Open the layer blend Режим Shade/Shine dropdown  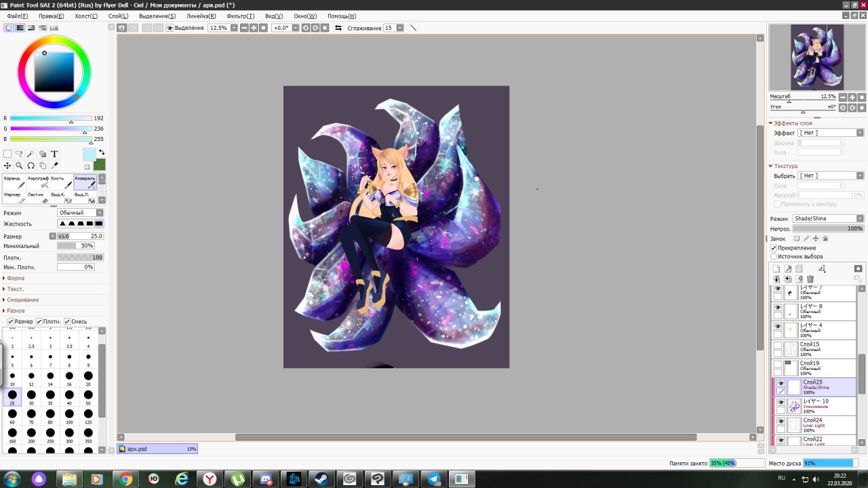pyautogui.click(x=828, y=219)
